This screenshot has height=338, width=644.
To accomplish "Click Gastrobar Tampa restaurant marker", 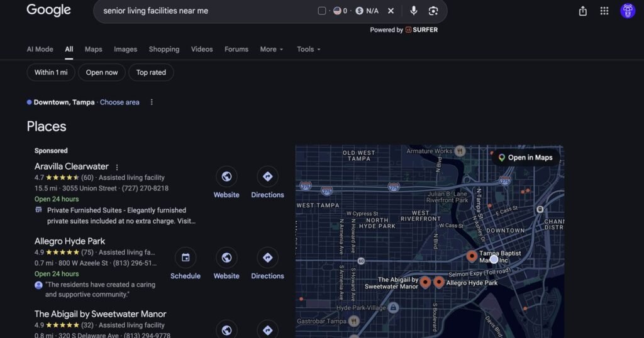I will point(353,321).
